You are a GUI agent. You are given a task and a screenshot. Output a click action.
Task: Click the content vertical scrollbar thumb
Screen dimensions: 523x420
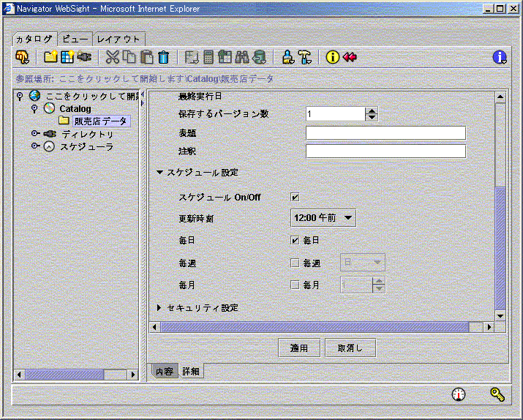[500, 249]
